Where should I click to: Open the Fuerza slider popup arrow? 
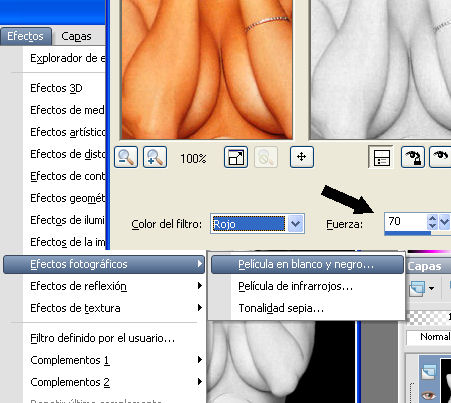pos(444,222)
